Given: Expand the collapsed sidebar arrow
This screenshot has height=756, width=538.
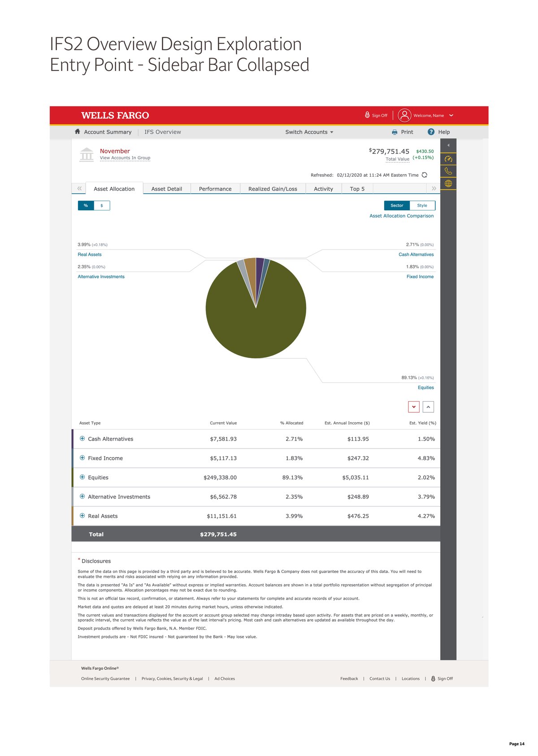Looking at the screenshot, I should point(448,145).
